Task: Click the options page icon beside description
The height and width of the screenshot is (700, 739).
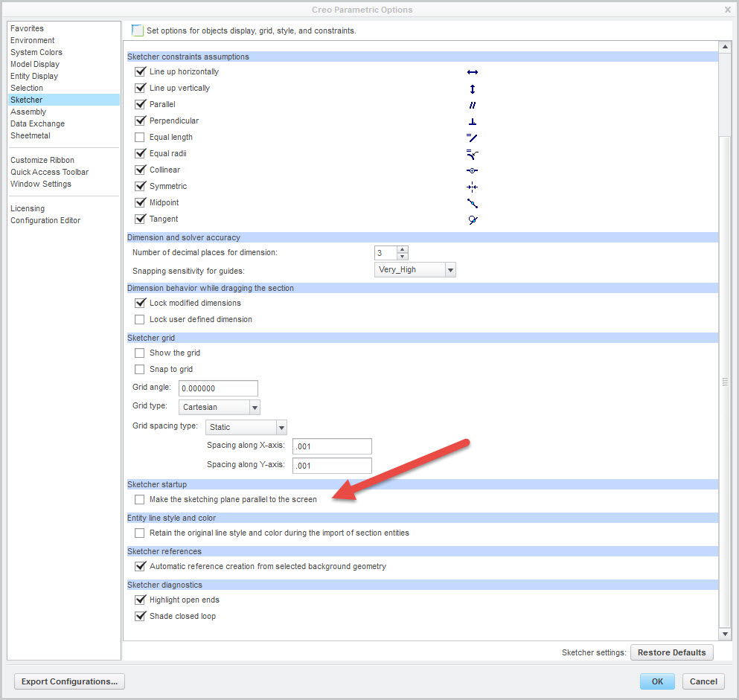Action: 137,30
